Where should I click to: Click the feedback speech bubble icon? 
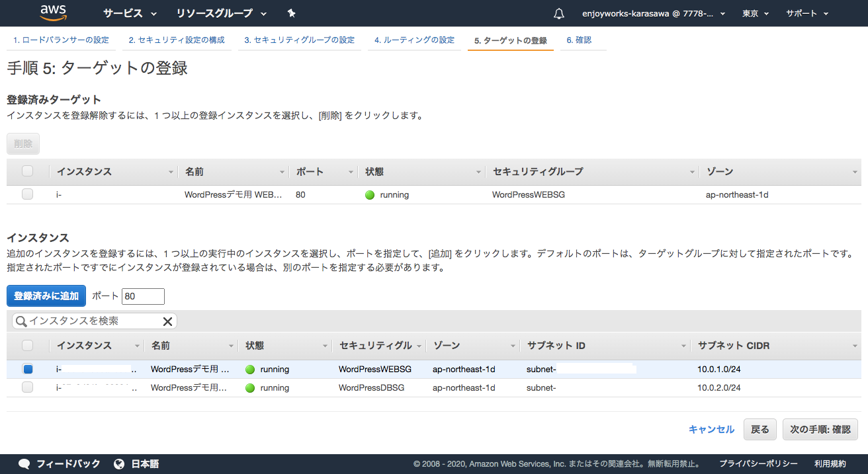point(24,464)
